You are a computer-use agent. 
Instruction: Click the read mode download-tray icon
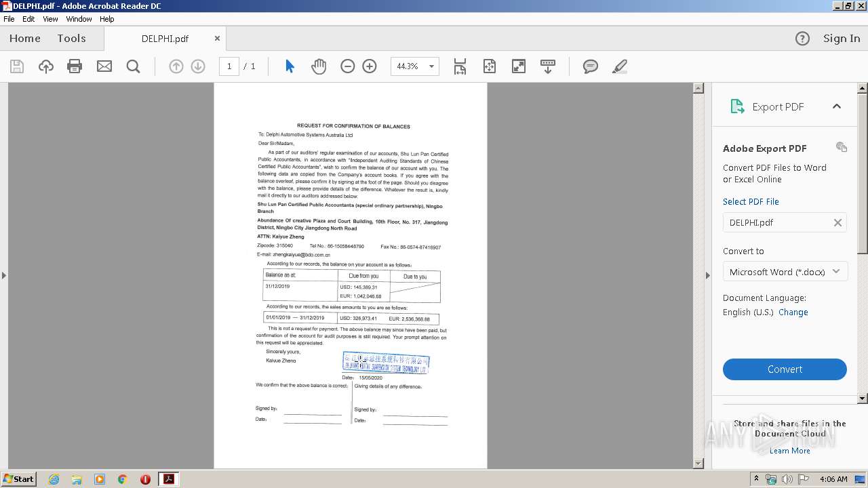coord(548,66)
